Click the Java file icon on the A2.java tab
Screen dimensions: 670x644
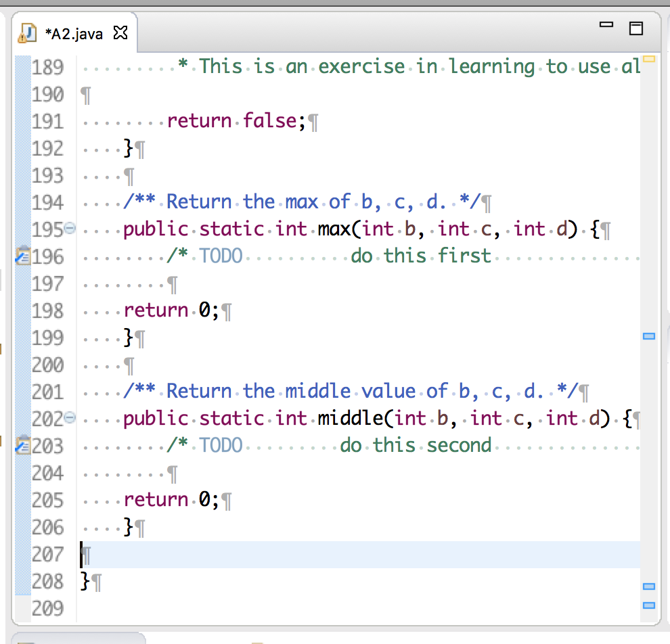pos(27,32)
